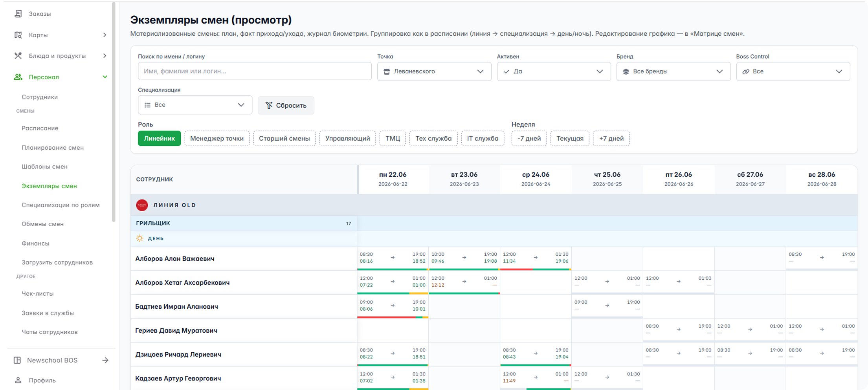Open Чаты сотрудников page
This screenshot has height=390, width=868.
pyautogui.click(x=50, y=332)
